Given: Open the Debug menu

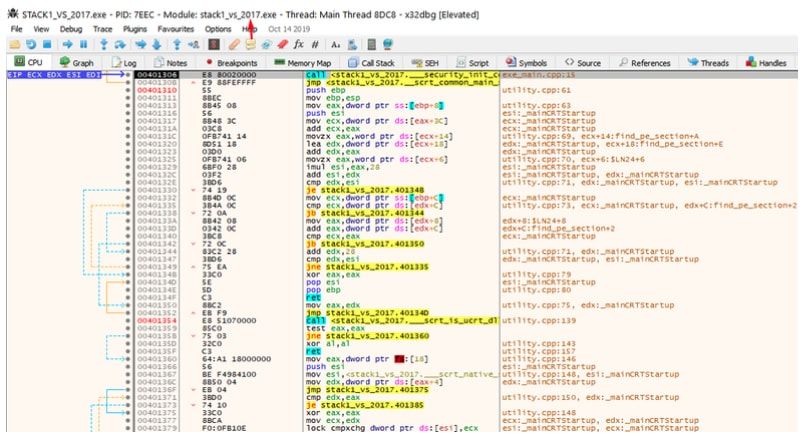Looking at the screenshot, I should pos(71,29).
